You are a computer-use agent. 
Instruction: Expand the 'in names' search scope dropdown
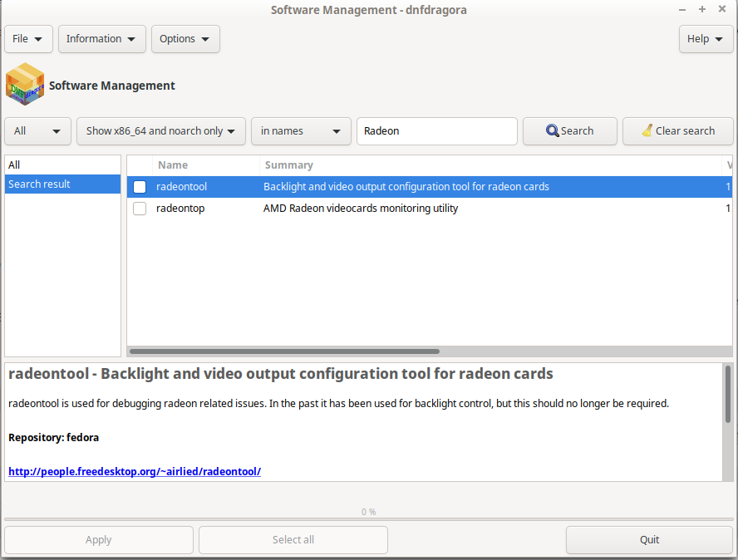pyautogui.click(x=301, y=131)
